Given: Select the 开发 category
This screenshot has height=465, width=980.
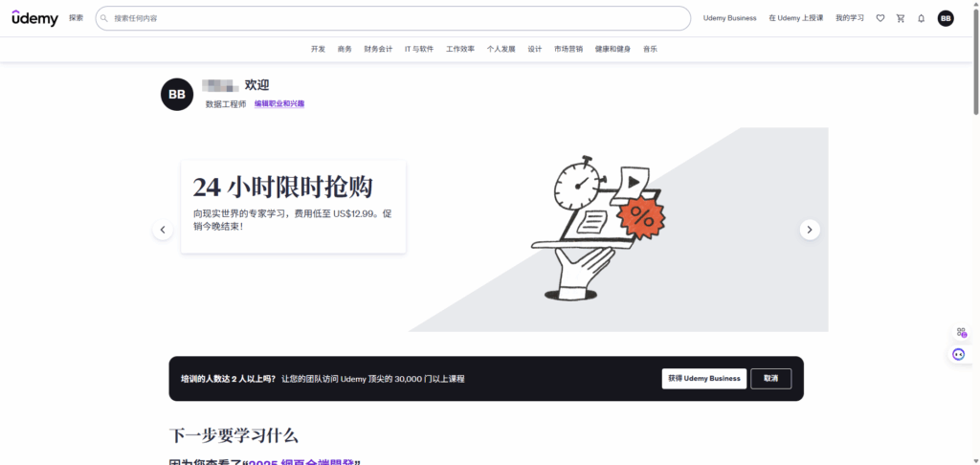Looking at the screenshot, I should [x=318, y=49].
